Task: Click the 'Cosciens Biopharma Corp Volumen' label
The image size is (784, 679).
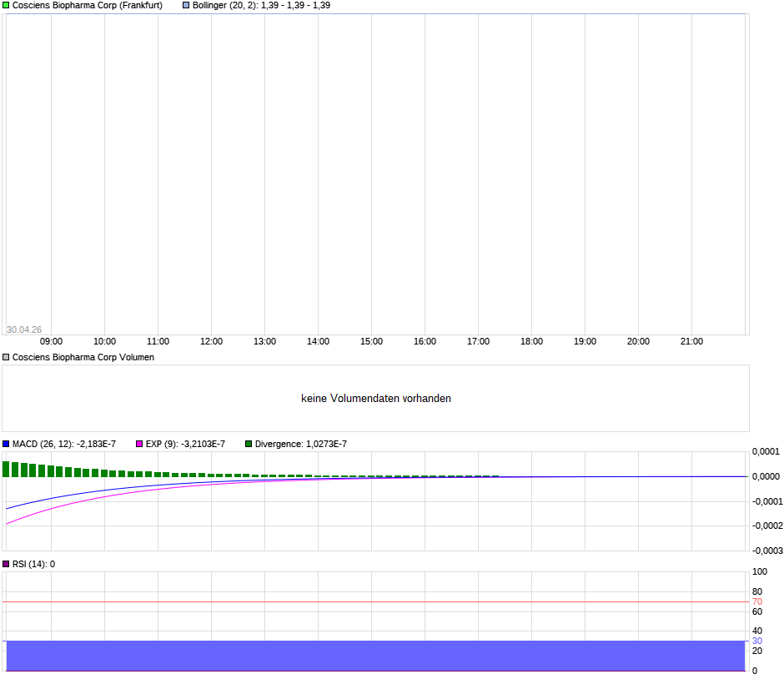Action: 83,358
